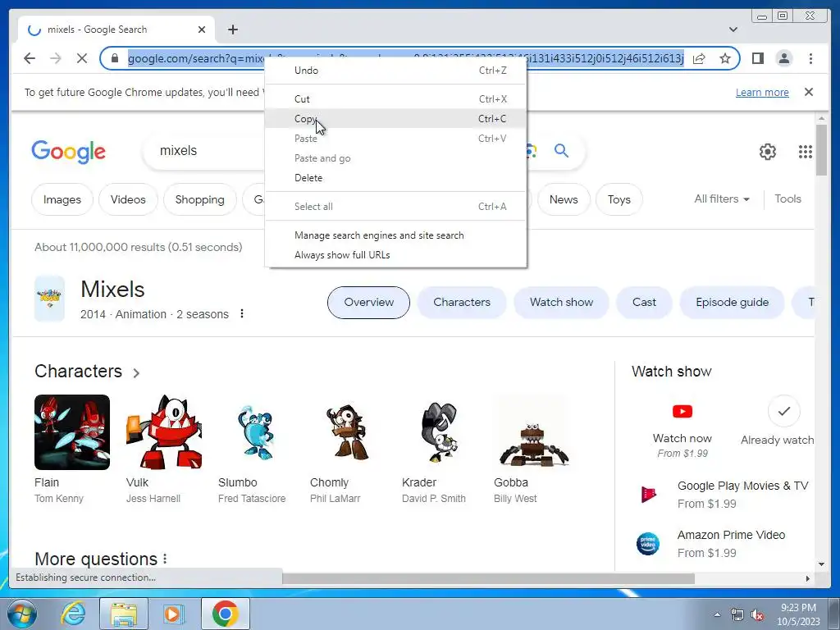The image size is (840, 630).
Task: Go back to the previous page
Action: [x=30, y=58]
